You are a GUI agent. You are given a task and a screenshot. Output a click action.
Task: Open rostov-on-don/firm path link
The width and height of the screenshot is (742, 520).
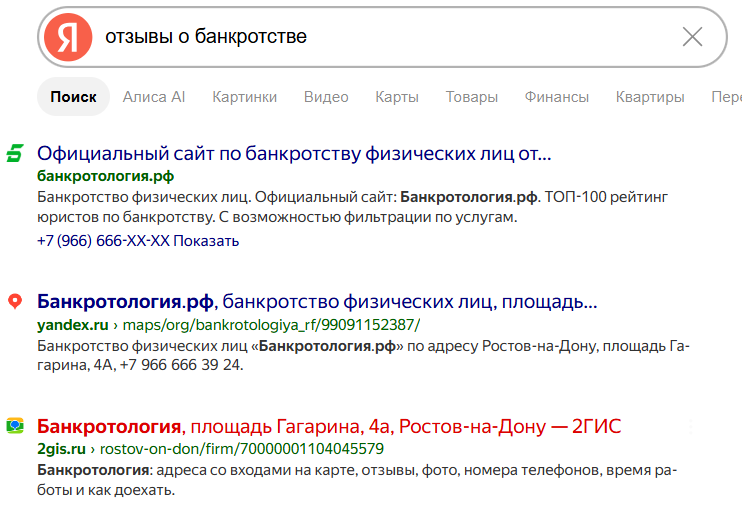[x=242, y=449]
